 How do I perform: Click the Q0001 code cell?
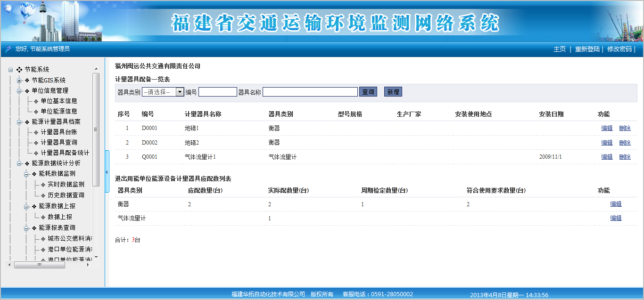click(x=149, y=157)
